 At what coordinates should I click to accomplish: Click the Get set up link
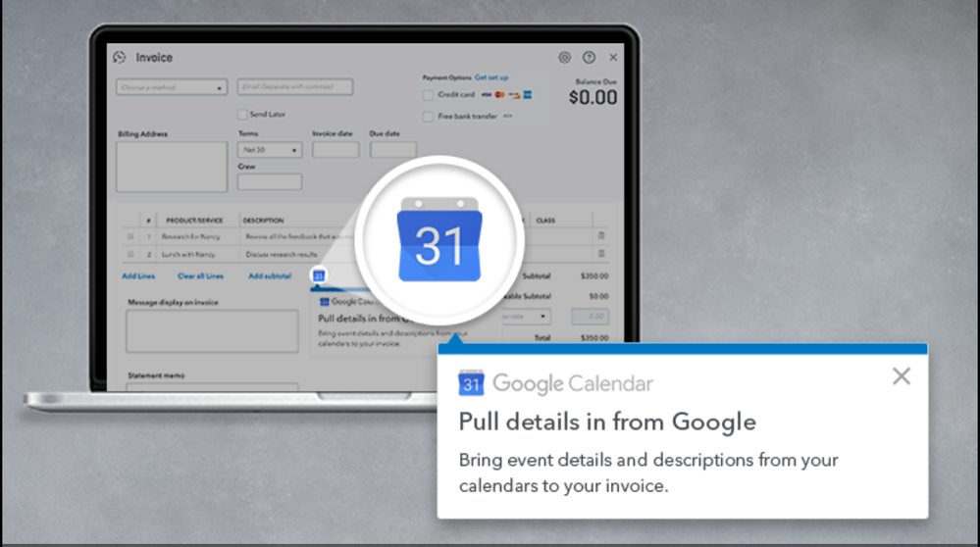click(x=491, y=77)
